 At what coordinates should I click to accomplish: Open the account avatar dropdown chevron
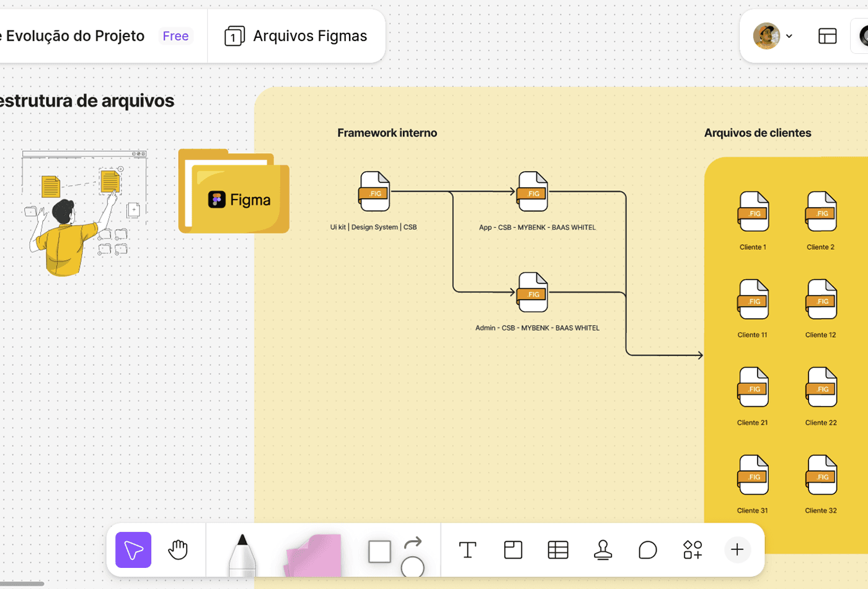(789, 35)
